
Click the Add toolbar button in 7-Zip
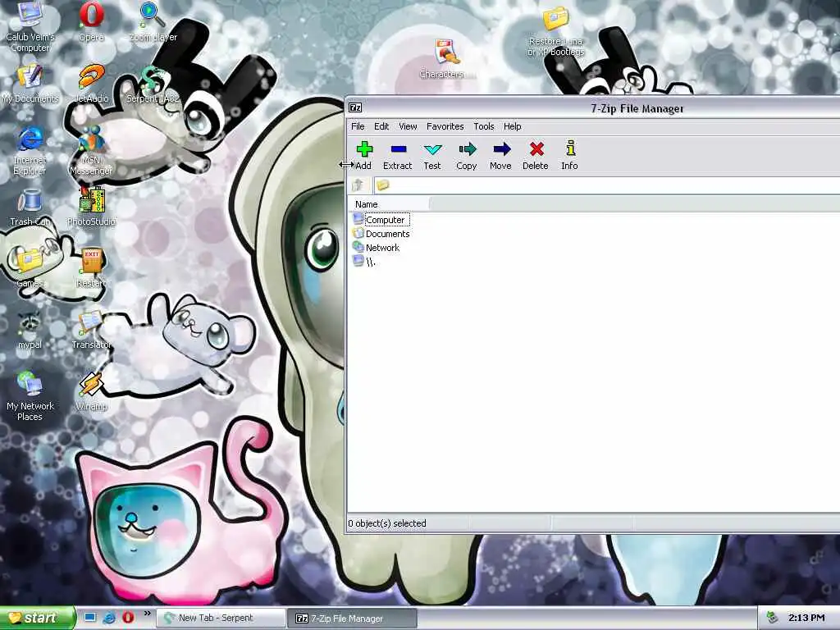coord(363,155)
